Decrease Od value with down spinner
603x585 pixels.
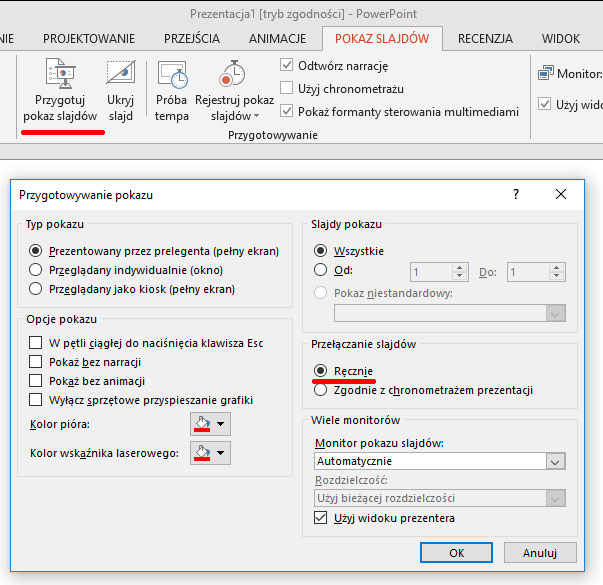pos(460,277)
